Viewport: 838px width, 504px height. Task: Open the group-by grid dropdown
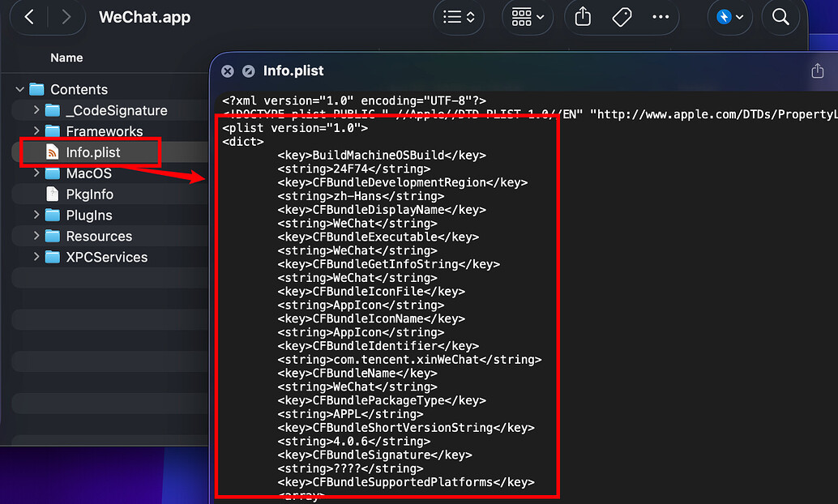click(527, 17)
